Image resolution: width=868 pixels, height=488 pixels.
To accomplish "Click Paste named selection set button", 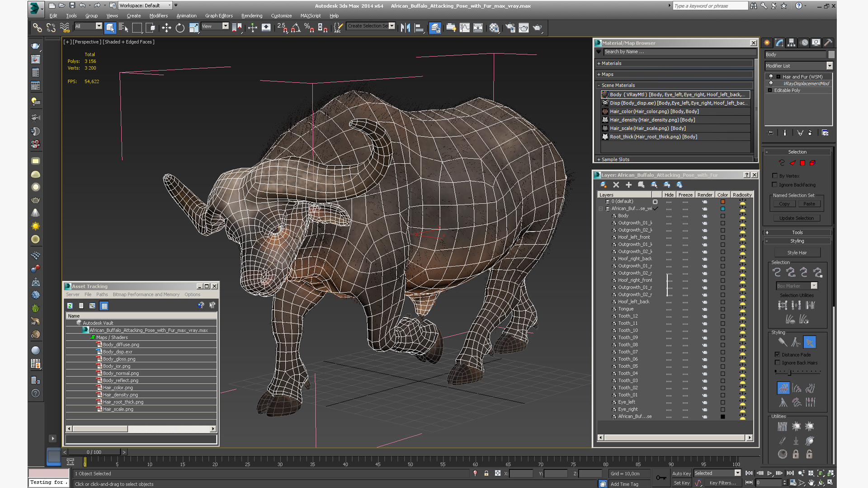I will coord(809,204).
